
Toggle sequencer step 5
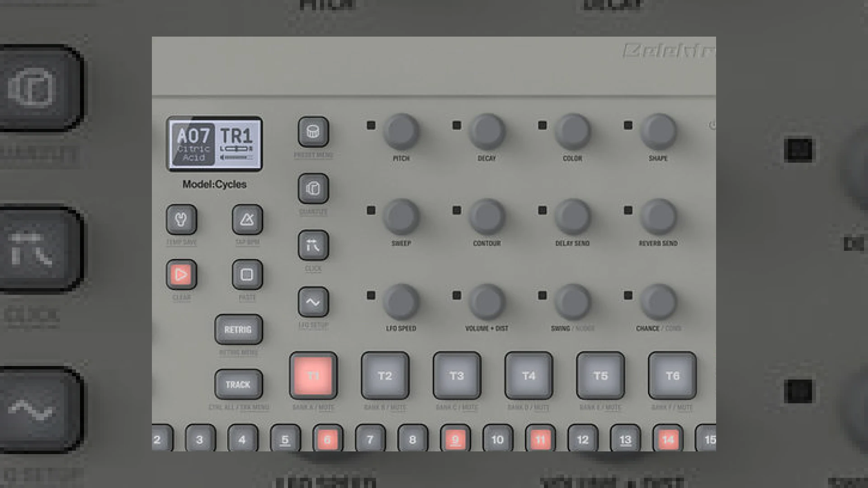pyautogui.click(x=285, y=438)
